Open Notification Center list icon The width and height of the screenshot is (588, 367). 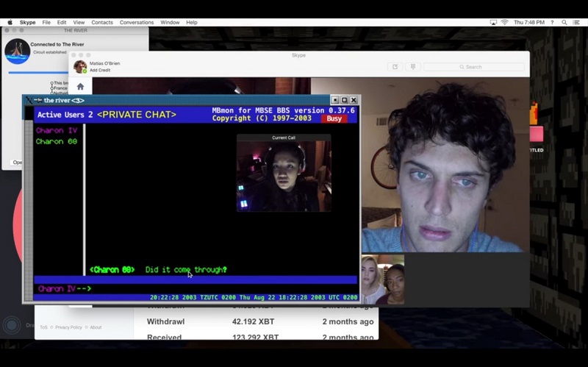click(576, 22)
